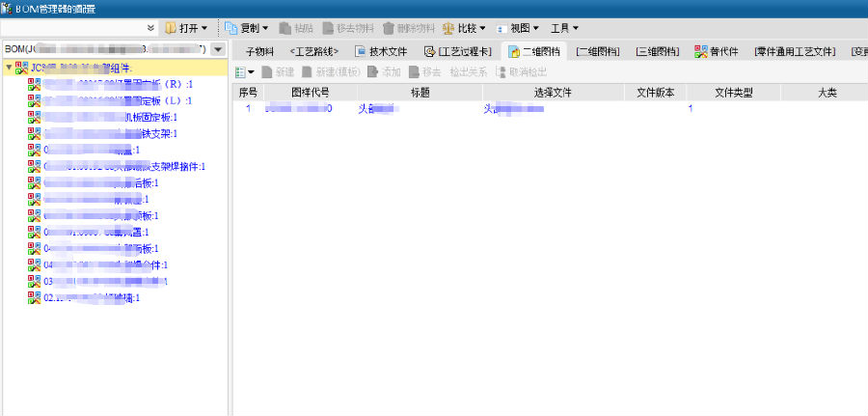Sort by the 选择文件 column header

(x=553, y=93)
